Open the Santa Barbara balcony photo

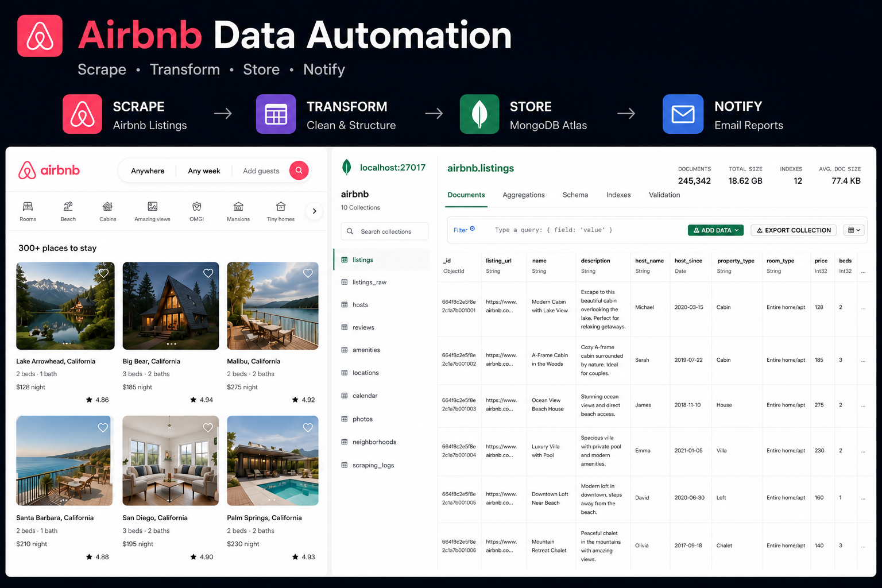click(x=64, y=461)
